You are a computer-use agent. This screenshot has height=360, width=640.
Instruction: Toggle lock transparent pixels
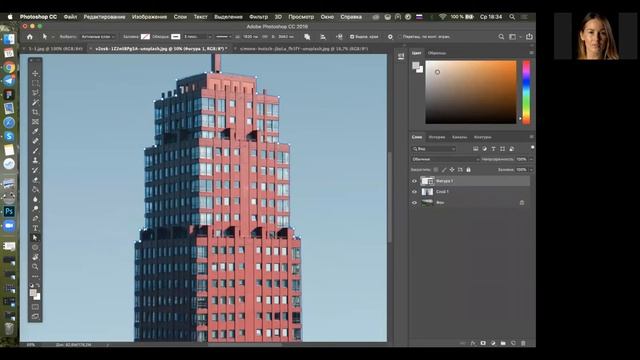click(x=436, y=169)
